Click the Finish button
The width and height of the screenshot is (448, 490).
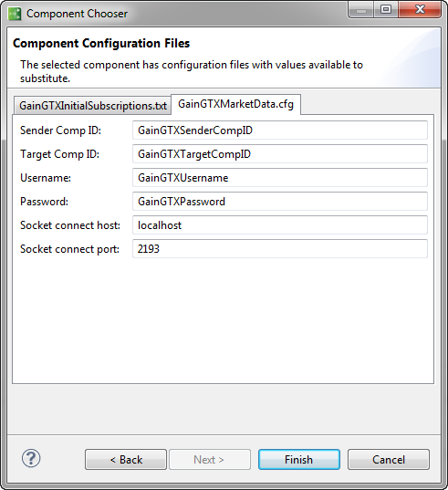(299, 459)
